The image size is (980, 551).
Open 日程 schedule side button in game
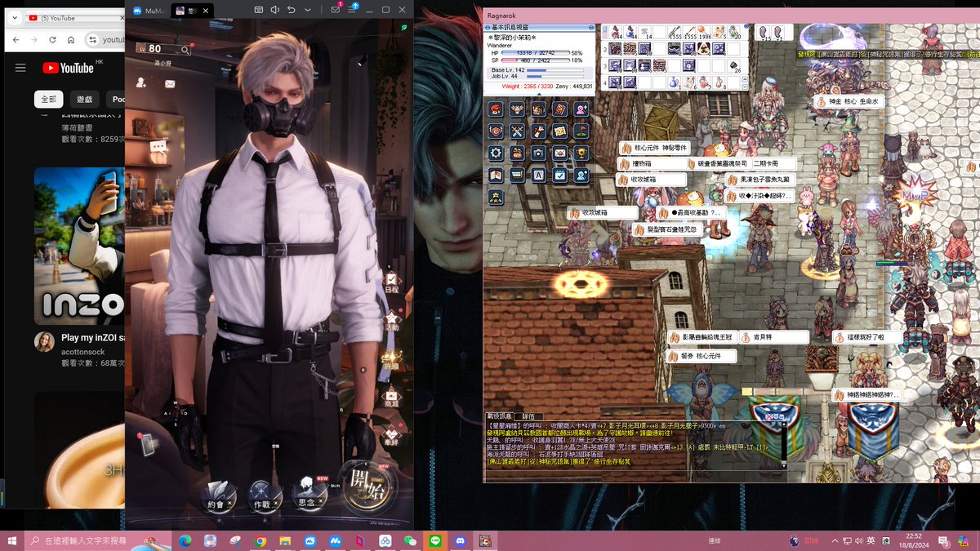391,282
